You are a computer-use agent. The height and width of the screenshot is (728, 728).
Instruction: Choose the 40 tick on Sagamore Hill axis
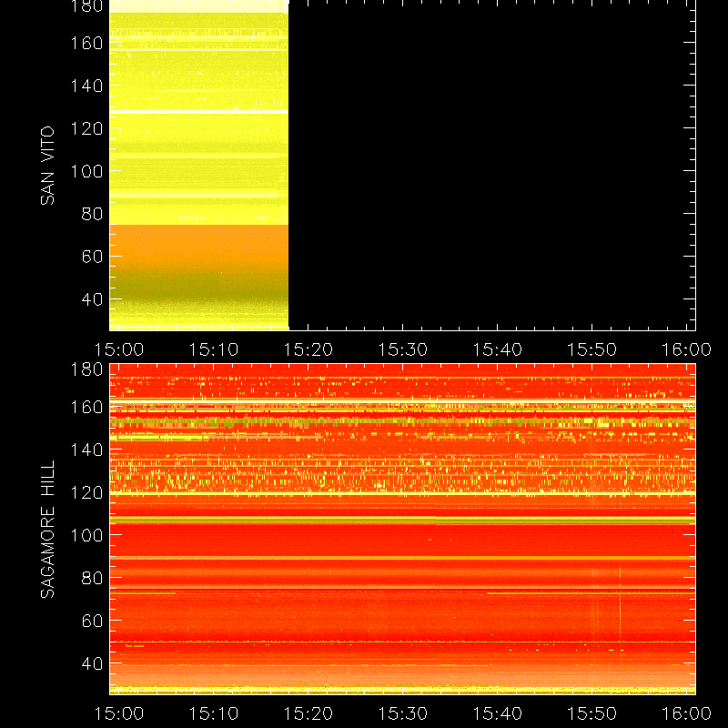tap(92, 663)
